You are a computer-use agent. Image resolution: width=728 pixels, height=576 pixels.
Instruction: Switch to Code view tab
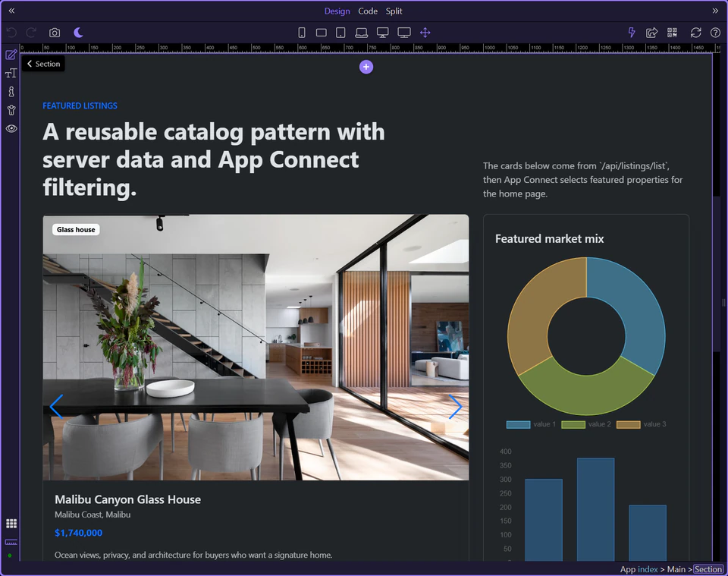[x=368, y=11]
